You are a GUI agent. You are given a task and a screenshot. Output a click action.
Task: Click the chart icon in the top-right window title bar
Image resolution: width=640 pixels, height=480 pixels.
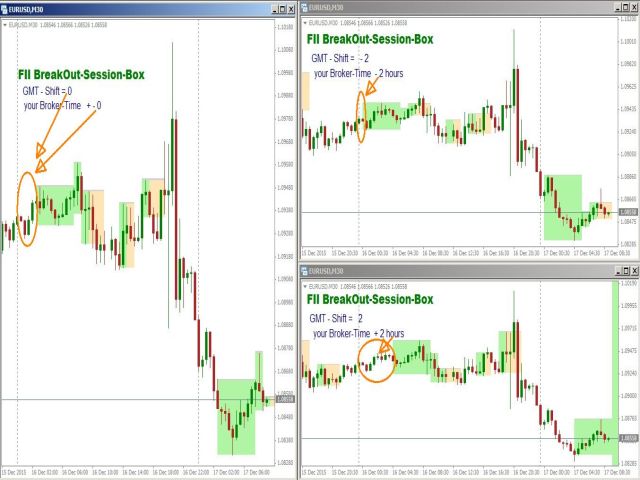coord(304,7)
